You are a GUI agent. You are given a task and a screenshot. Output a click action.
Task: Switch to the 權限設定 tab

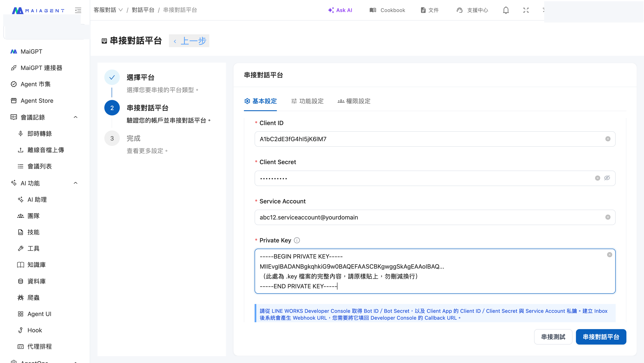354,101
